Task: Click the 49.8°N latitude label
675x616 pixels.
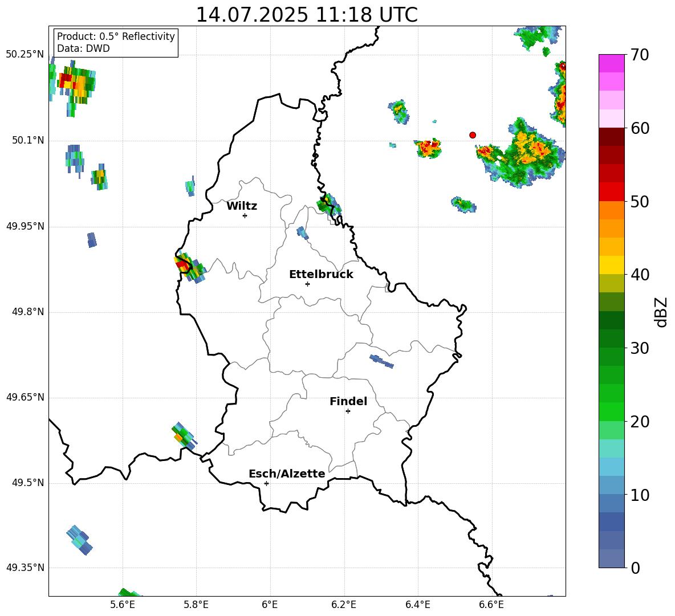Action: coord(28,312)
